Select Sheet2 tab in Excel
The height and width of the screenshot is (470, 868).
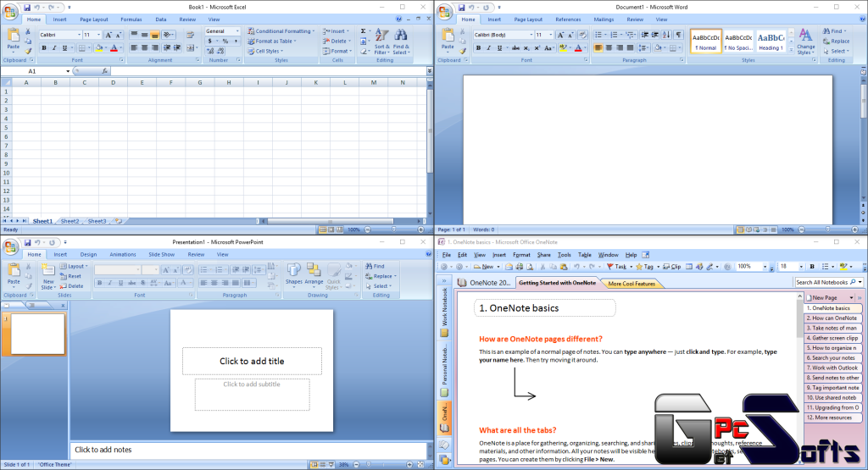point(70,221)
